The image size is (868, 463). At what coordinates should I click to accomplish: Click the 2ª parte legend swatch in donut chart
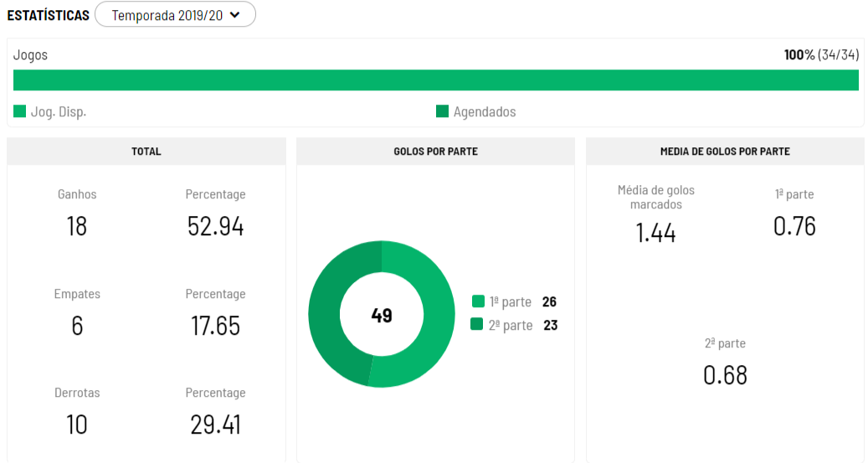tap(476, 324)
